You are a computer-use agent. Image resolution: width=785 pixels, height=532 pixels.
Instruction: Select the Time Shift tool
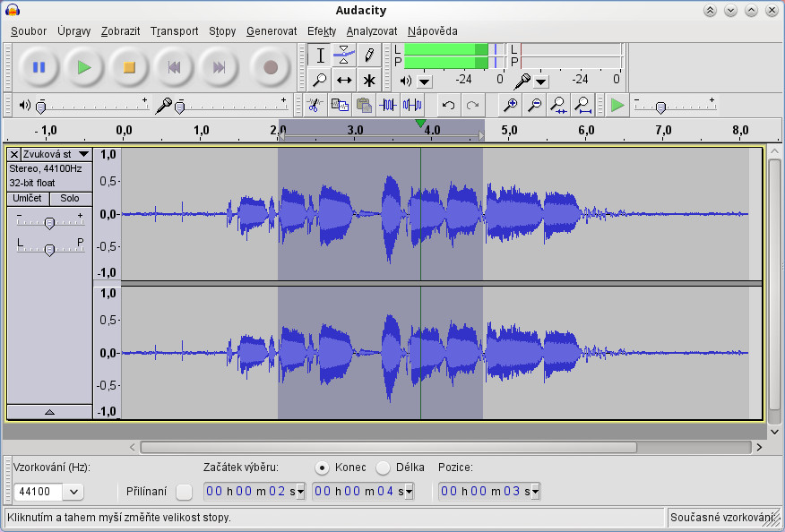click(x=344, y=80)
